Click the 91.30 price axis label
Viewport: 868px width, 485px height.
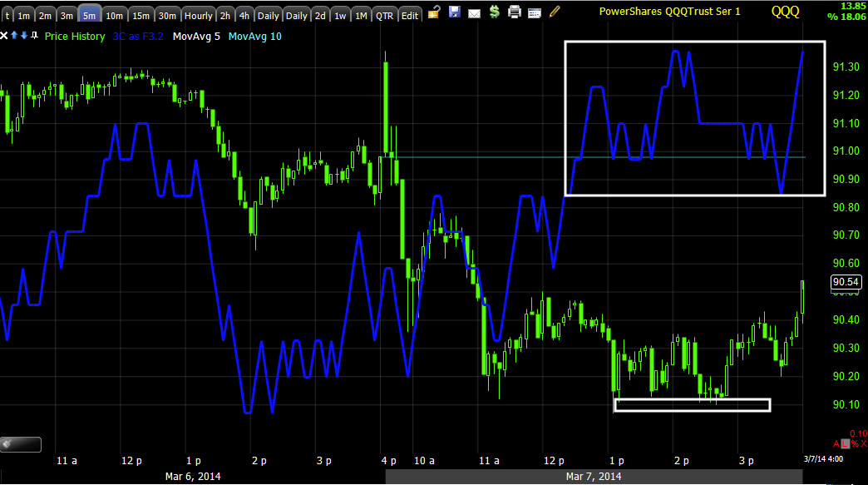click(846, 67)
